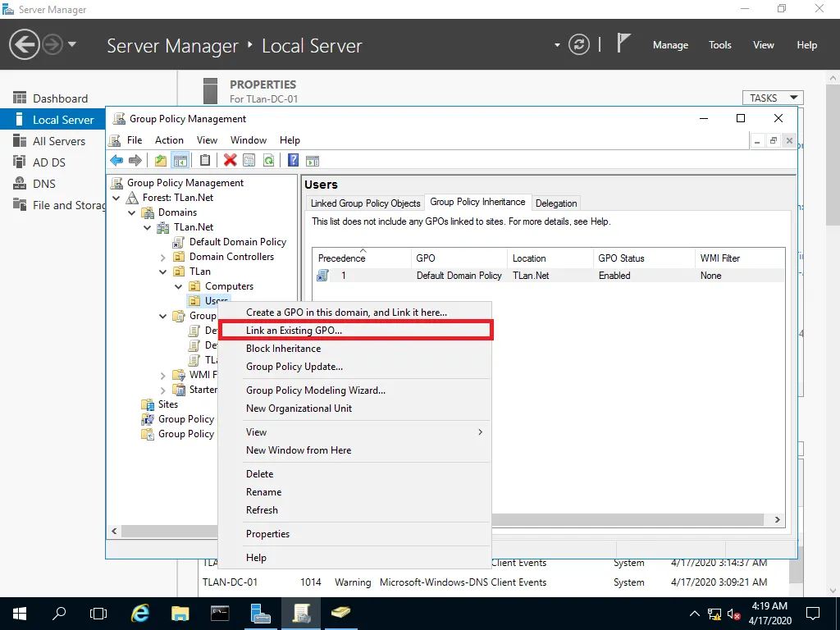Select Link an Existing GPO menu entry
Screen dimensions: 840x630
click(x=294, y=331)
